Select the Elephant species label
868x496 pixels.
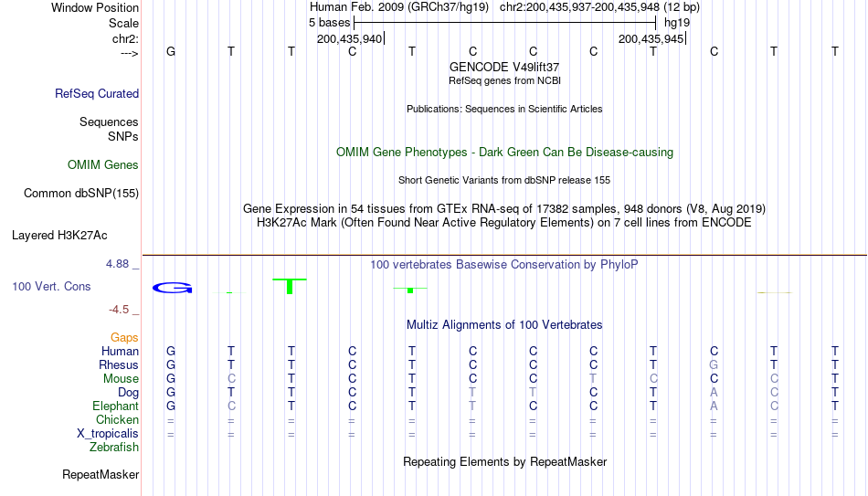pyautogui.click(x=116, y=406)
